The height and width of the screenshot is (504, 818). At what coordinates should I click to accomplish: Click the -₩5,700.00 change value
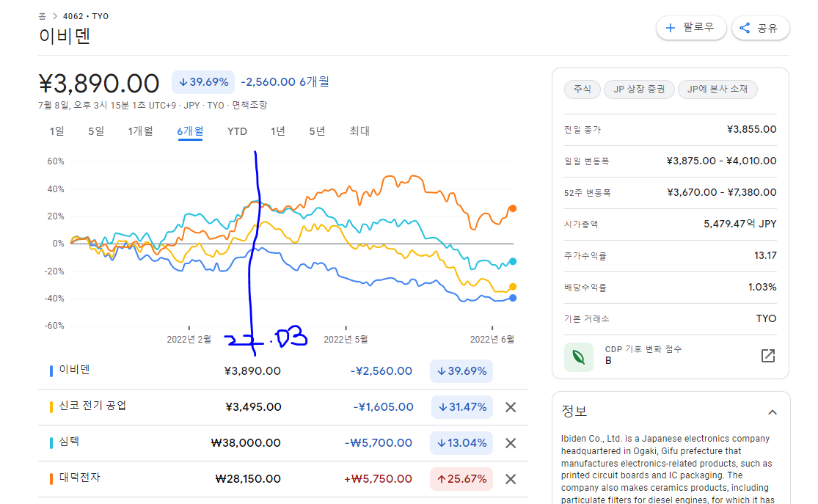(379, 443)
